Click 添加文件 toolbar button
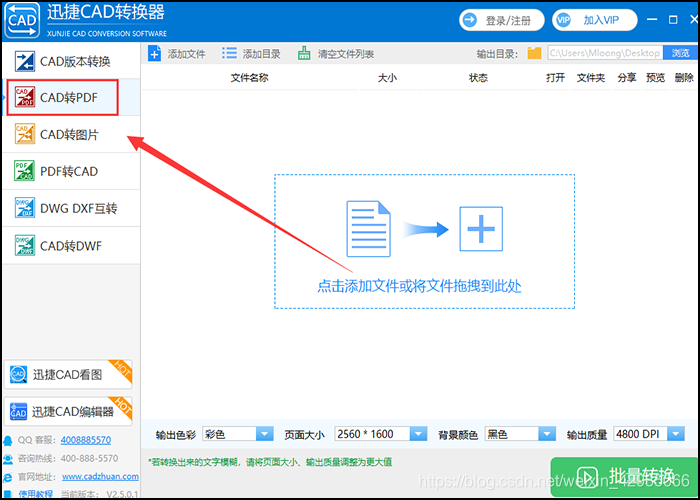Screen dimensions: 700x500 [x=176, y=54]
